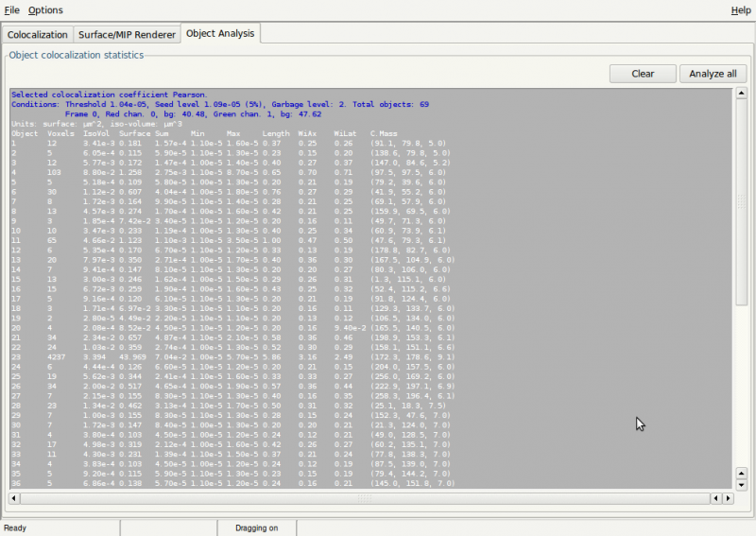Click the vertical scrollbar thumb

[741, 203]
